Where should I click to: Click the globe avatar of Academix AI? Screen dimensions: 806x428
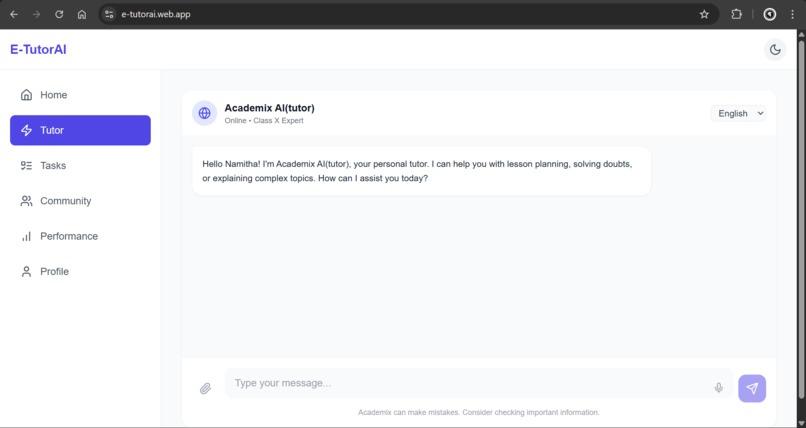coord(205,113)
